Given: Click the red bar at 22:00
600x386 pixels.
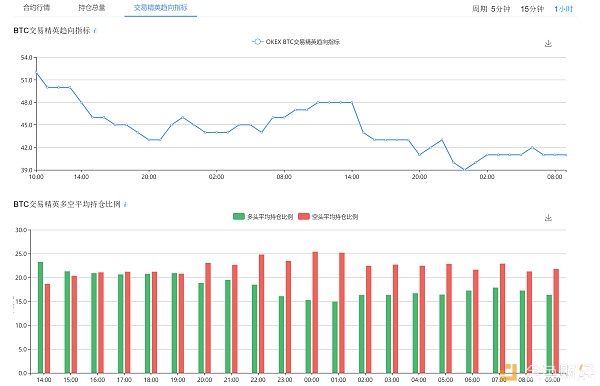Looking at the screenshot, I should point(262,314).
